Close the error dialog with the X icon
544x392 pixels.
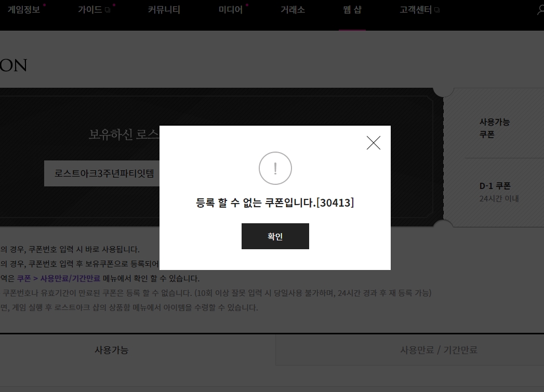373,143
